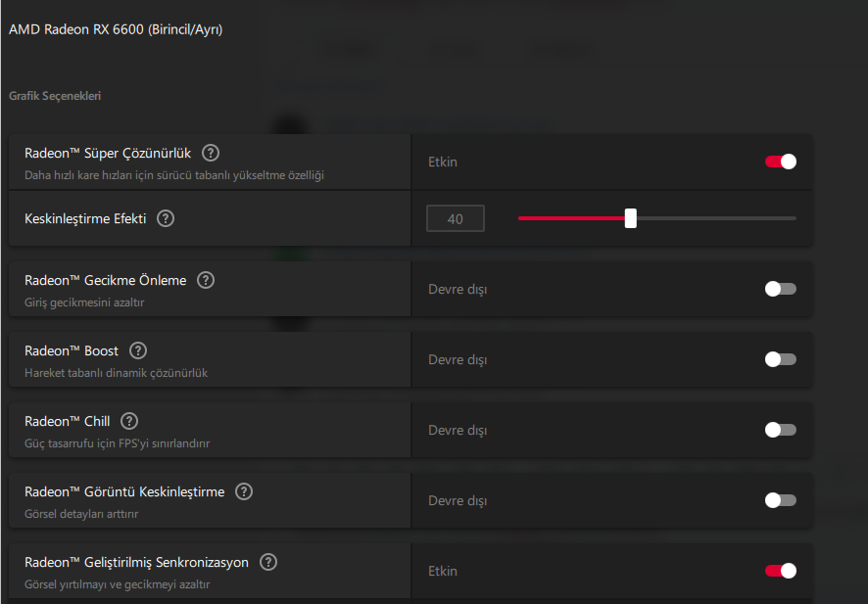Show help for Radeon Gecikme Önleme
Image resolution: width=868 pixels, height=604 pixels.
pos(206,280)
